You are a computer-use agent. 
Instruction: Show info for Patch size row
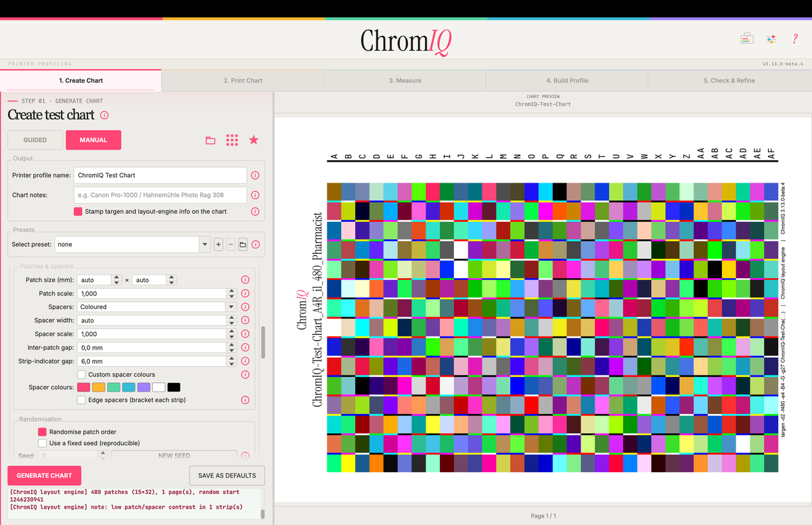click(x=246, y=279)
